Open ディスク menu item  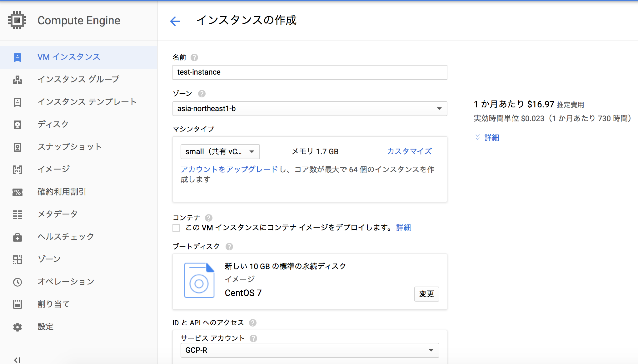[78, 125]
